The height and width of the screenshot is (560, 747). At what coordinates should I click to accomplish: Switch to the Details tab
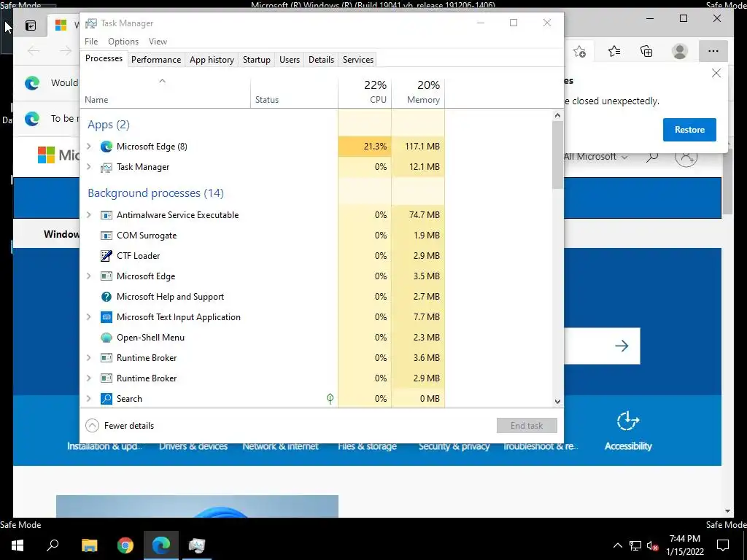[321, 60]
